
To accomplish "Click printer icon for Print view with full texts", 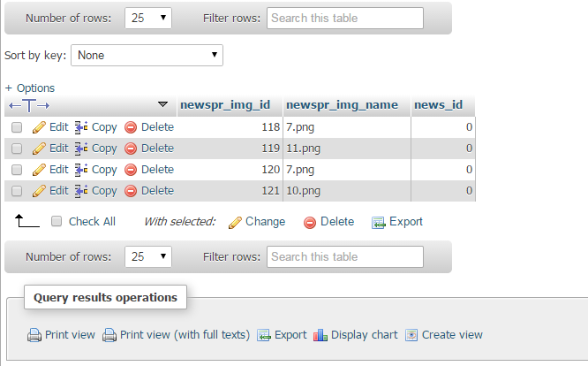I will (x=109, y=335).
